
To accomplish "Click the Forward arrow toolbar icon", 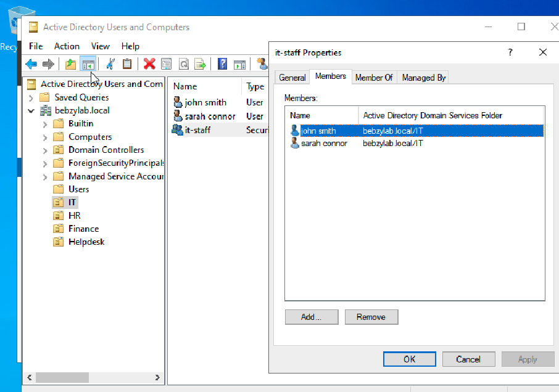I will click(x=48, y=64).
